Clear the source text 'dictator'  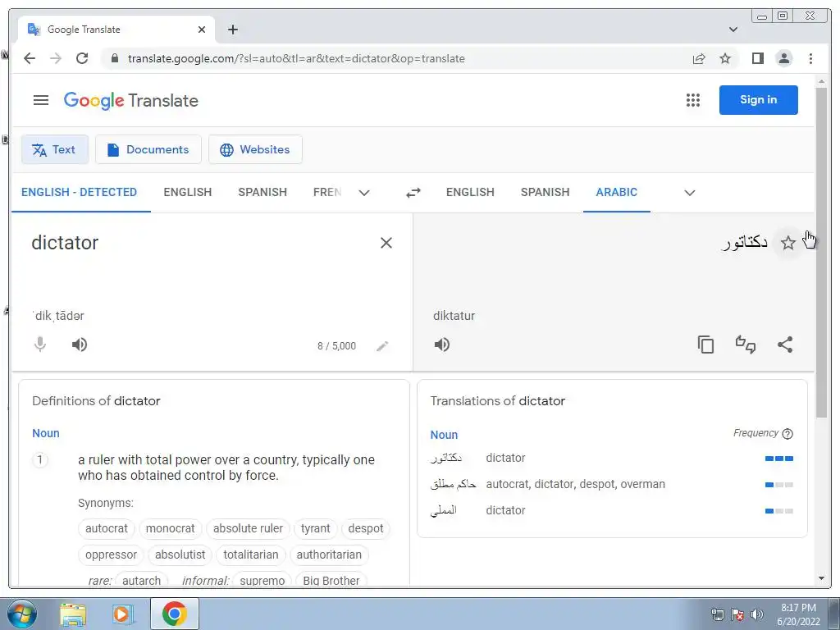[386, 243]
